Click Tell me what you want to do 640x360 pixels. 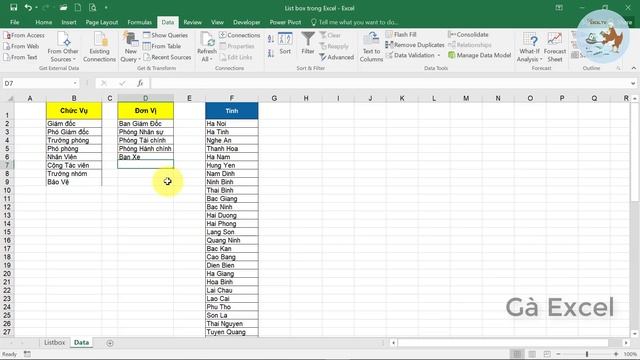pos(355,22)
